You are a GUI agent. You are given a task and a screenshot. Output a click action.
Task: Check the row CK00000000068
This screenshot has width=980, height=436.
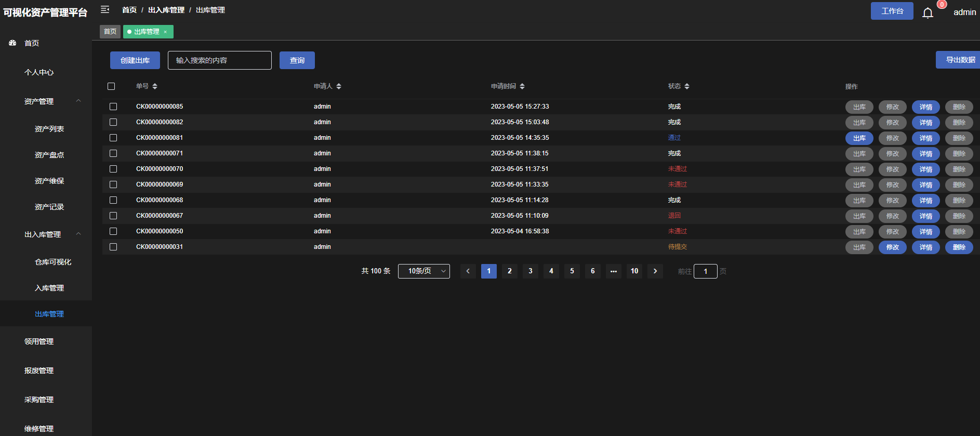click(113, 200)
